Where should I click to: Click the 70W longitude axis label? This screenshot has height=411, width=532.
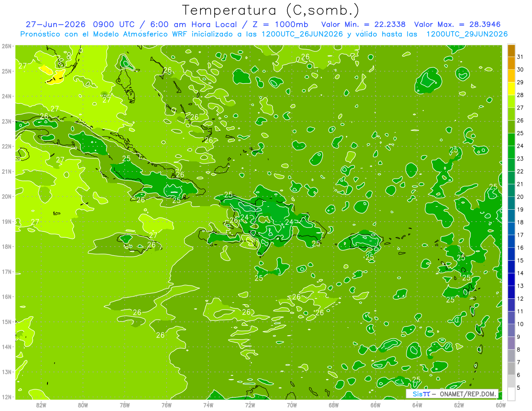pos(292,405)
